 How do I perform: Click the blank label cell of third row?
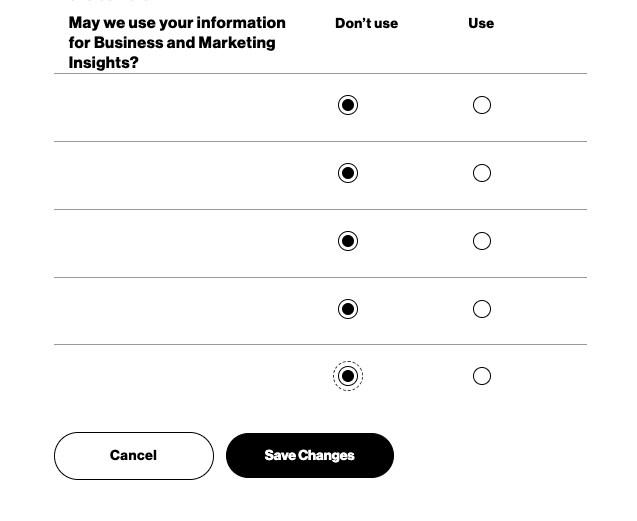tap(180, 243)
